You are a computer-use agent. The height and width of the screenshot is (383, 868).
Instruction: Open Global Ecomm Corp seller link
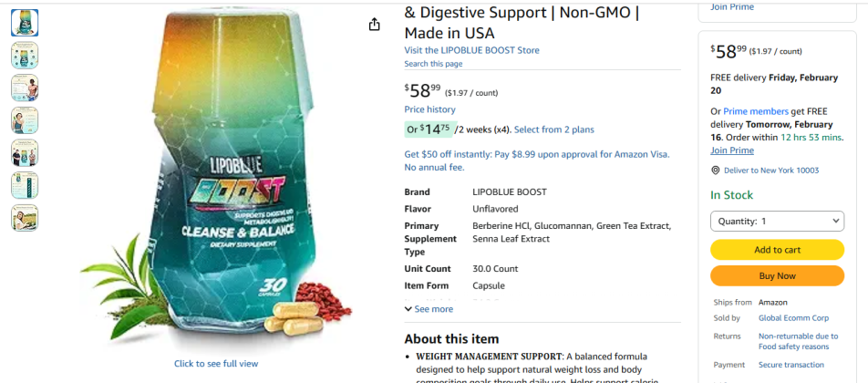tap(793, 318)
